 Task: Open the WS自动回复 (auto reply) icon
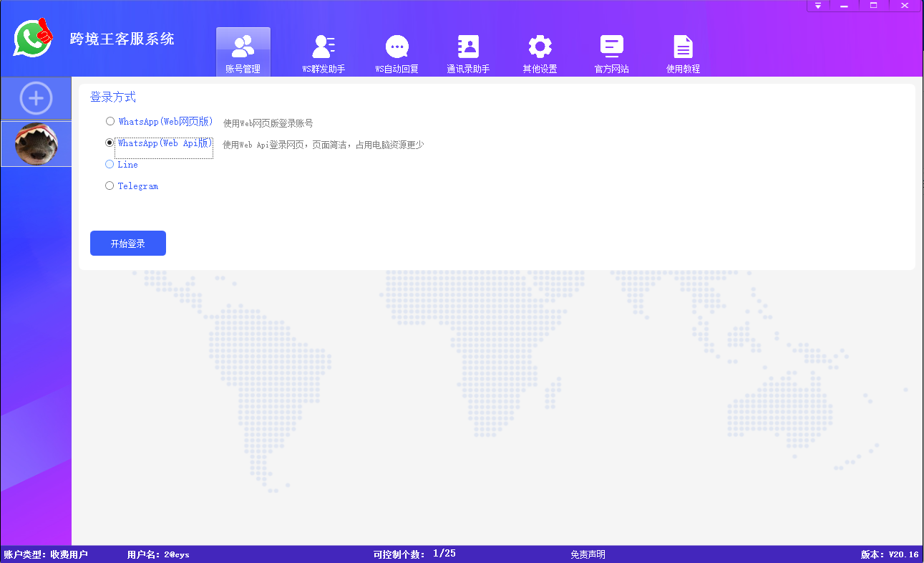click(397, 50)
